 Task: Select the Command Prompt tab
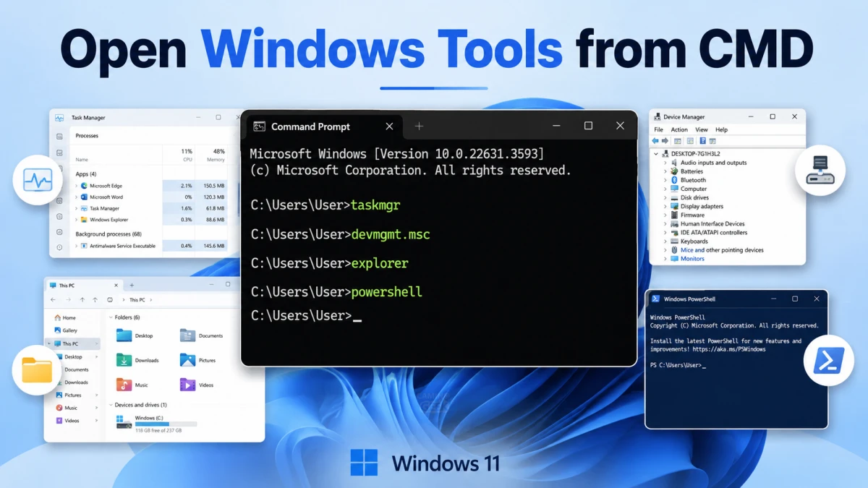coord(323,127)
